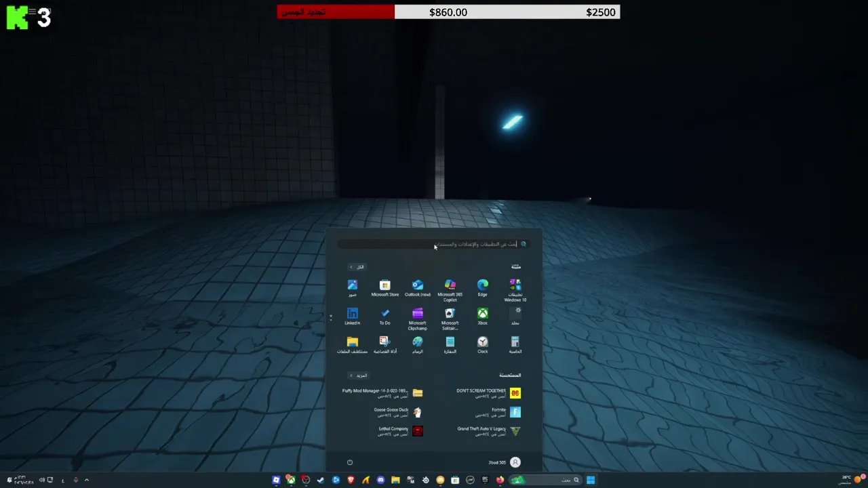
Task: Open Microsoft Store on the taskbar
Action: pos(455,480)
